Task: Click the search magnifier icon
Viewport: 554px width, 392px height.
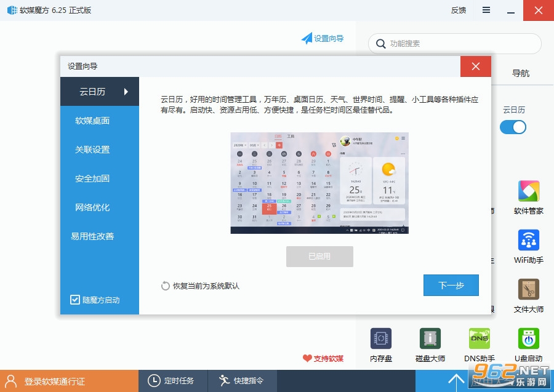Action: (x=380, y=44)
